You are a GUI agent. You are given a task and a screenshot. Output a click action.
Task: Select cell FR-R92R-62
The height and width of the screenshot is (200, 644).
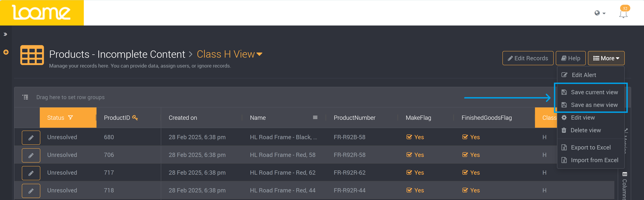[x=349, y=173]
